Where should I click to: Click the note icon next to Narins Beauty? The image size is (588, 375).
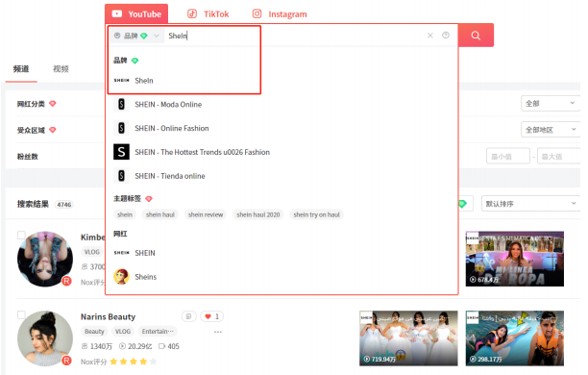point(189,316)
